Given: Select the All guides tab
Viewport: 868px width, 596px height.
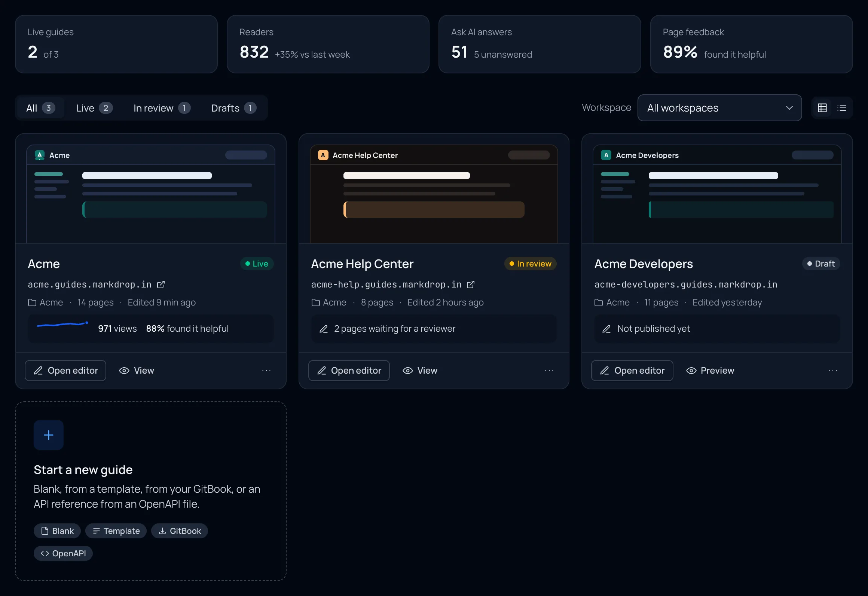Looking at the screenshot, I should (x=40, y=108).
